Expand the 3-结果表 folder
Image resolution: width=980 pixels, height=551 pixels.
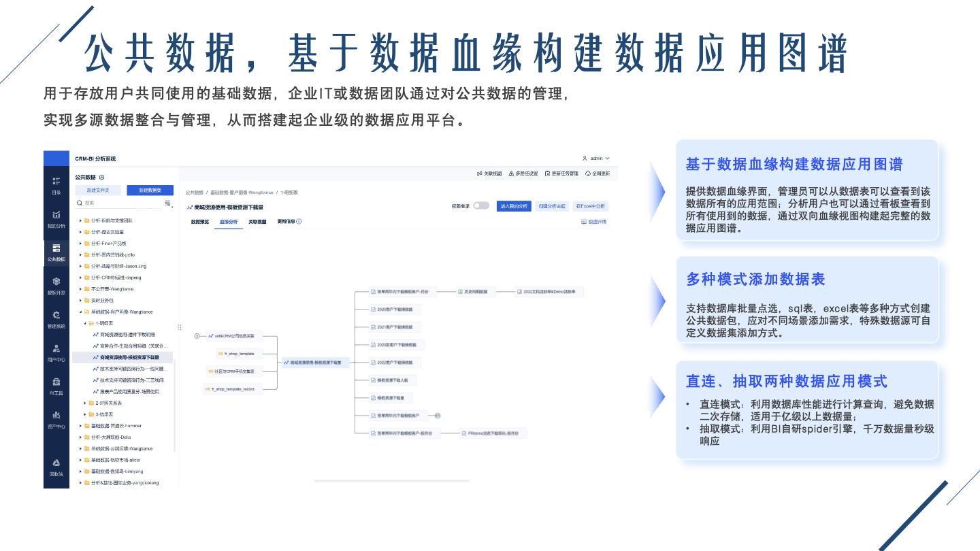pos(85,414)
